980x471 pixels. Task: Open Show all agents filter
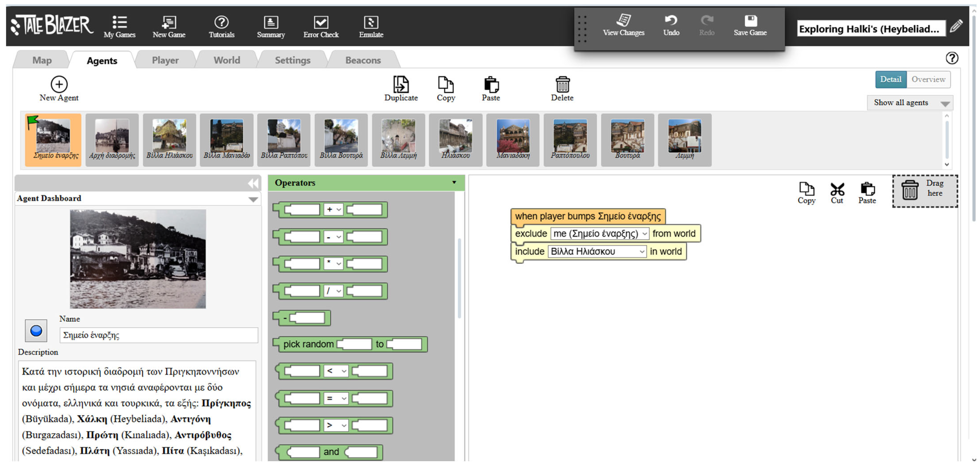[x=910, y=103]
